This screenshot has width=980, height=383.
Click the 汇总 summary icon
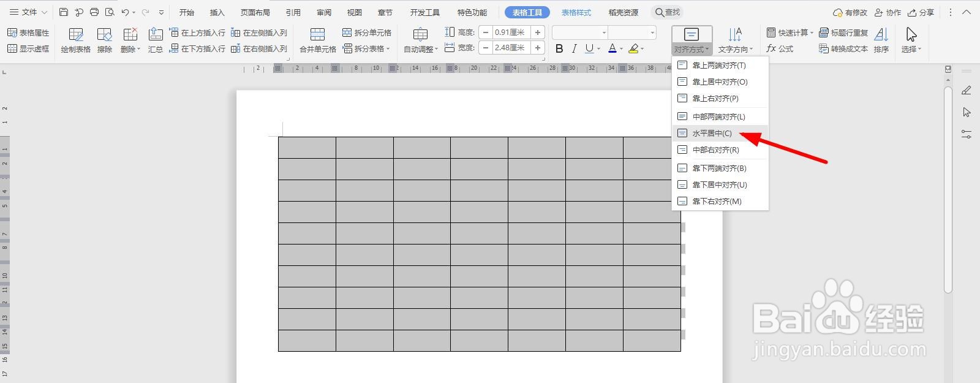[156, 40]
